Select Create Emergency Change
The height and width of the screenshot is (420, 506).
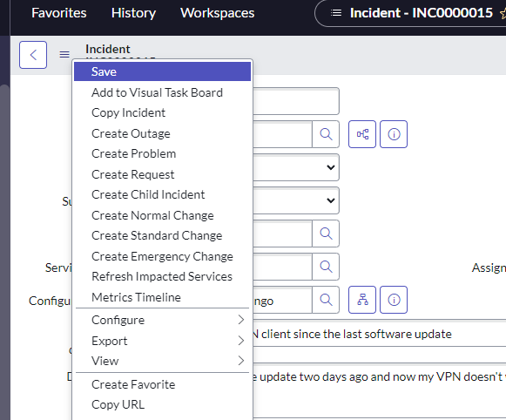point(162,256)
